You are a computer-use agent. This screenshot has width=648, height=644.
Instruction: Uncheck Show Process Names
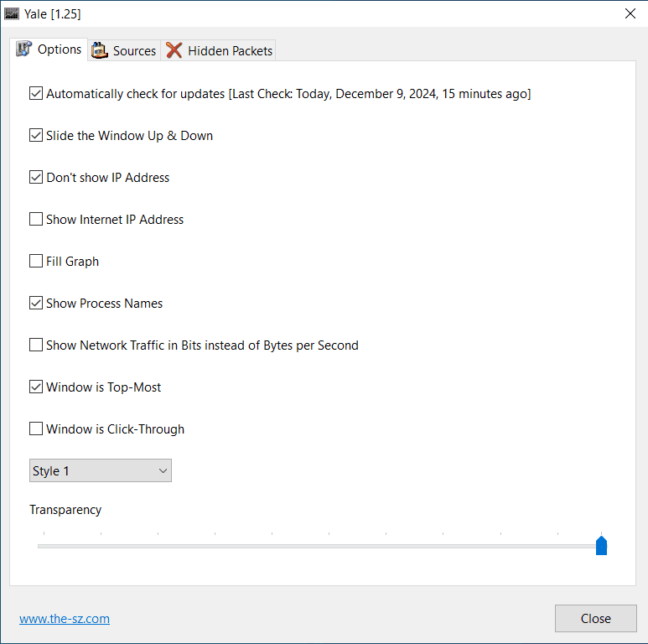pos(36,304)
